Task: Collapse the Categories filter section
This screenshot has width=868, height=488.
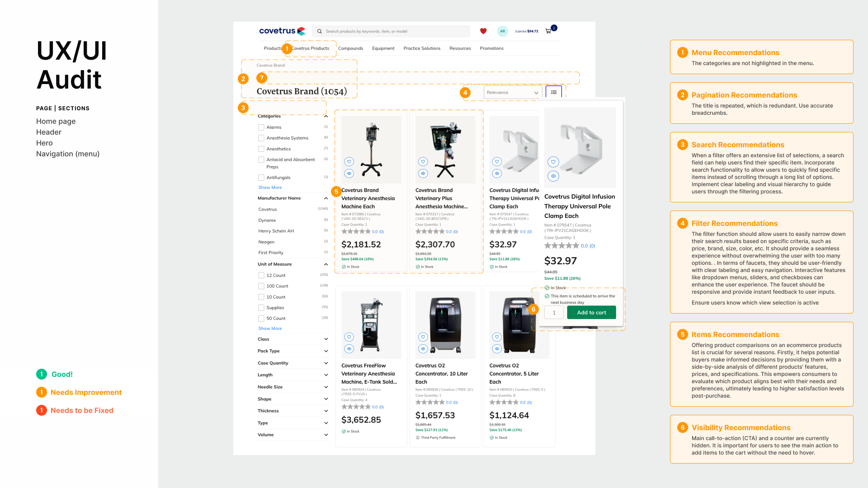Action: tap(326, 117)
